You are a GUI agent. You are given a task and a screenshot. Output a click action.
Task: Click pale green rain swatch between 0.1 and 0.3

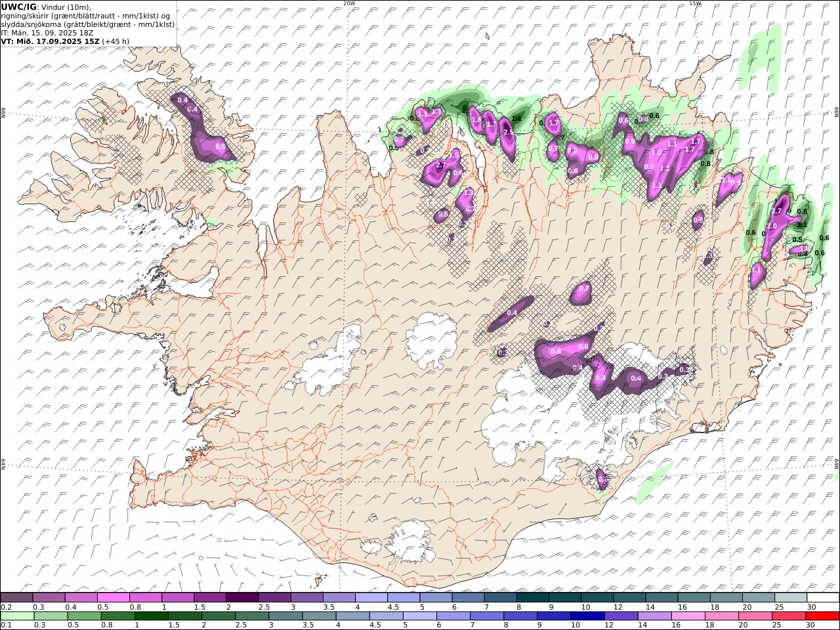(17, 616)
